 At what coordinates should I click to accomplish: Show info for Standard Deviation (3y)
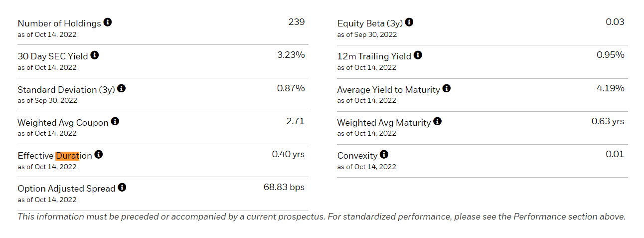click(x=121, y=89)
